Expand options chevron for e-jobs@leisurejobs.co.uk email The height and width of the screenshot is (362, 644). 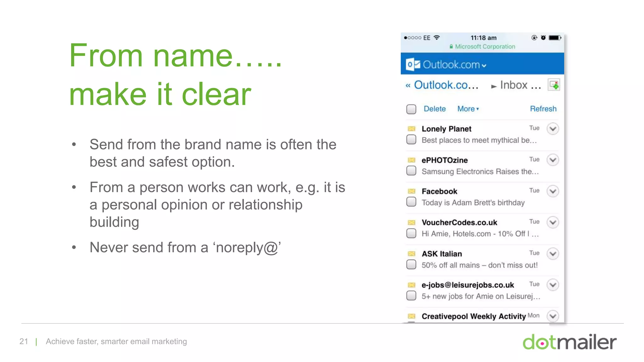552,285
